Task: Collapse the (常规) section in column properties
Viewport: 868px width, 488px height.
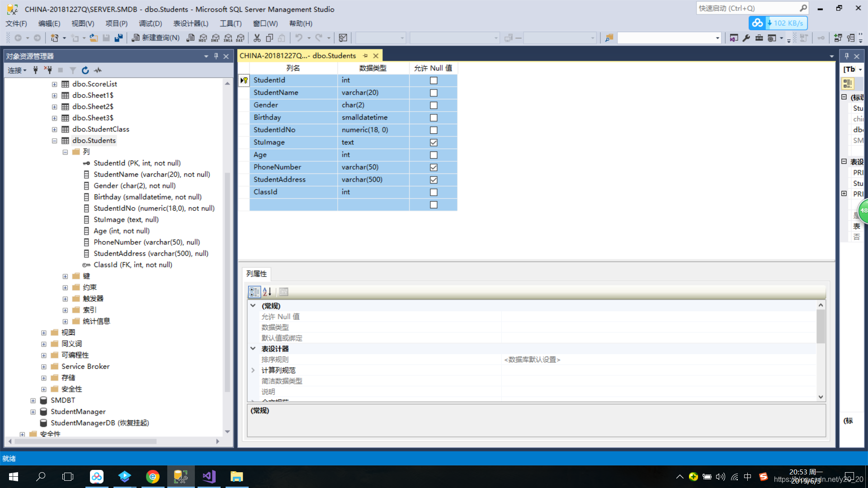Action: (253, 306)
